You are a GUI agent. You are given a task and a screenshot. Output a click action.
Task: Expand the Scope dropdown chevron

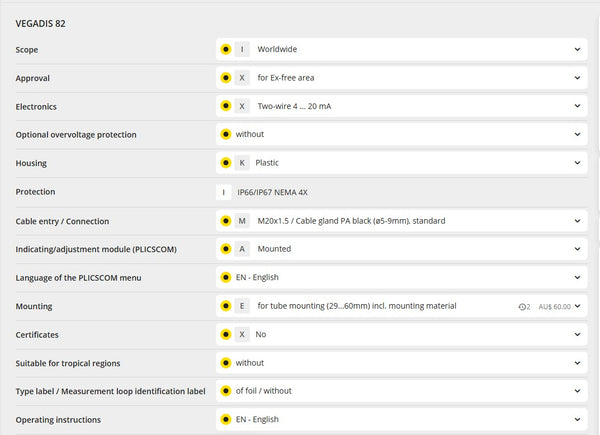pyautogui.click(x=577, y=49)
